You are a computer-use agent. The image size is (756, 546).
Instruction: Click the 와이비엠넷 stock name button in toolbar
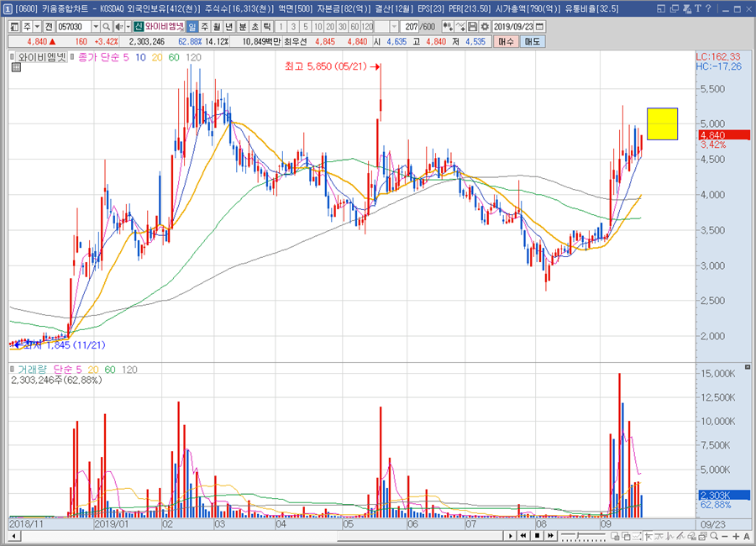point(165,27)
